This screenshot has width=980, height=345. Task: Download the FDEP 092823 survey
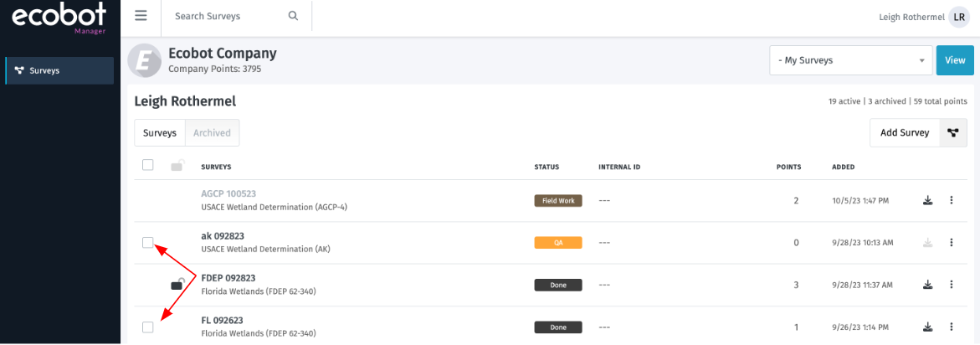click(x=927, y=285)
